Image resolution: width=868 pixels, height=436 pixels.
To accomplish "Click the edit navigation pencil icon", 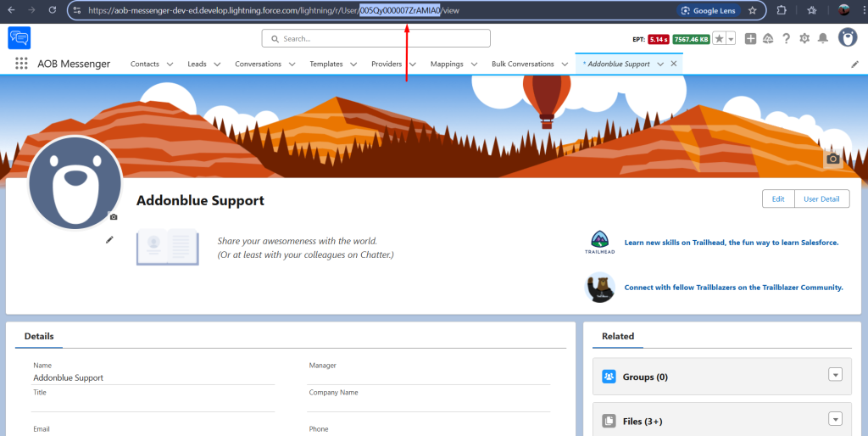I will click(x=855, y=64).
